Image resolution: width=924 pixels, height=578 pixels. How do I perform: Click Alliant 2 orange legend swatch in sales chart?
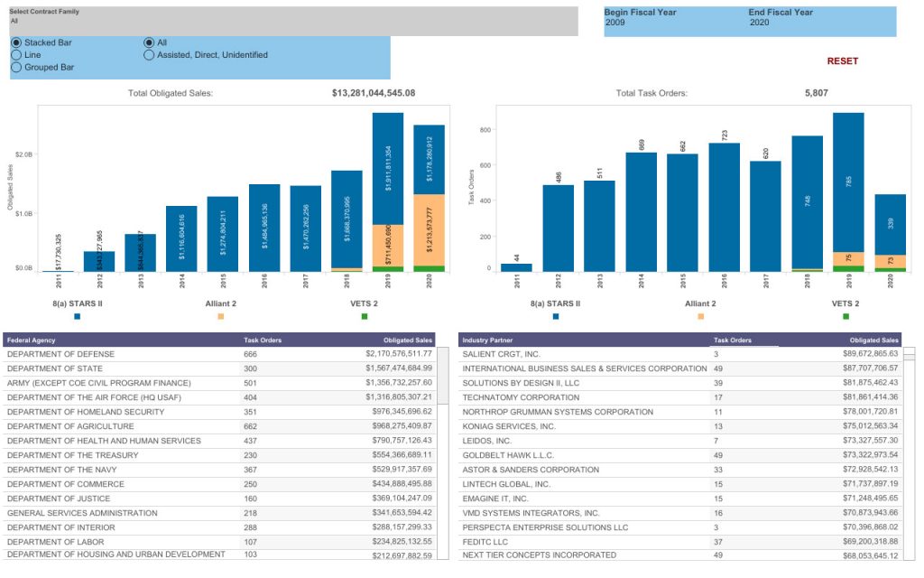220,317
